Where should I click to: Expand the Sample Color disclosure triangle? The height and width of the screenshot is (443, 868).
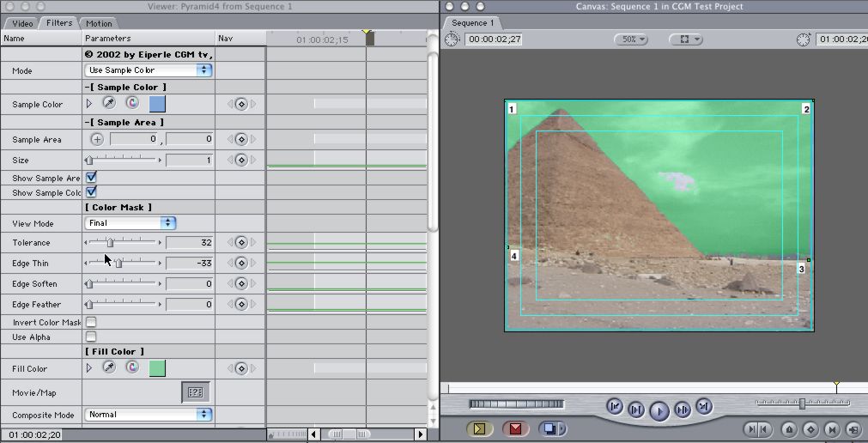89,104
